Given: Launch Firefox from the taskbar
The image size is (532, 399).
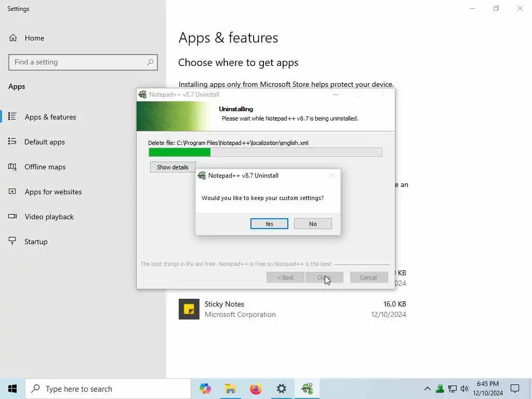Looking at the screenshot, I should pyautogui.click(x=256, y=389).
